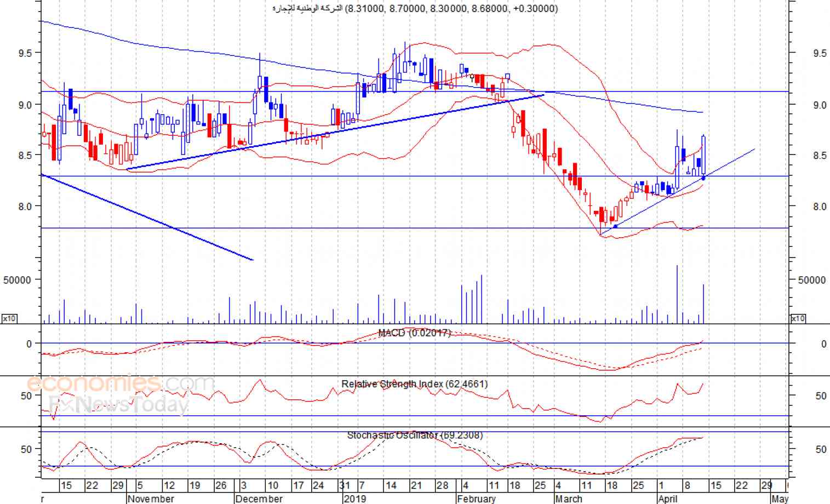830x504 pixels.
Task: Click the 10 date tick above December
Action: [273, 485]
